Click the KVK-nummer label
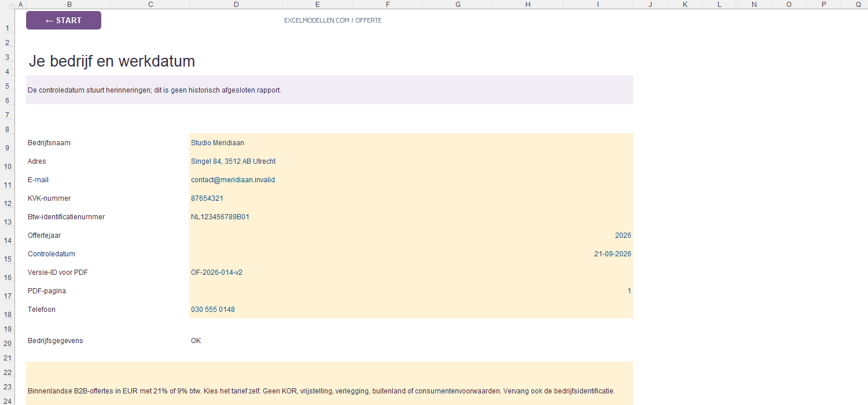 tap(49, 198)
